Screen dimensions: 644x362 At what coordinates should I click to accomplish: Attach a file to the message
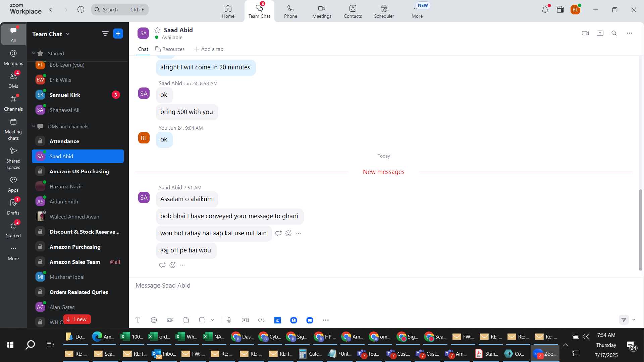pyautogui.click(x=186, y=320)
